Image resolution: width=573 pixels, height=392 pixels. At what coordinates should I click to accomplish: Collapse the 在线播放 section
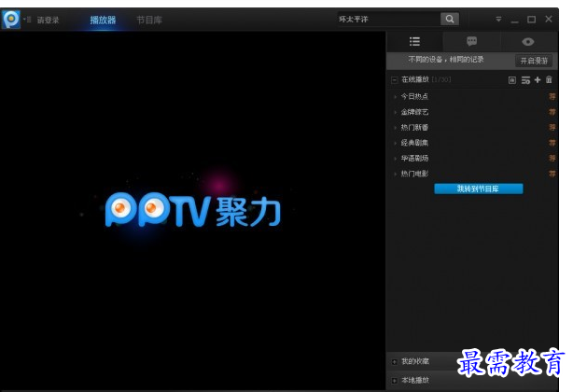395,79
